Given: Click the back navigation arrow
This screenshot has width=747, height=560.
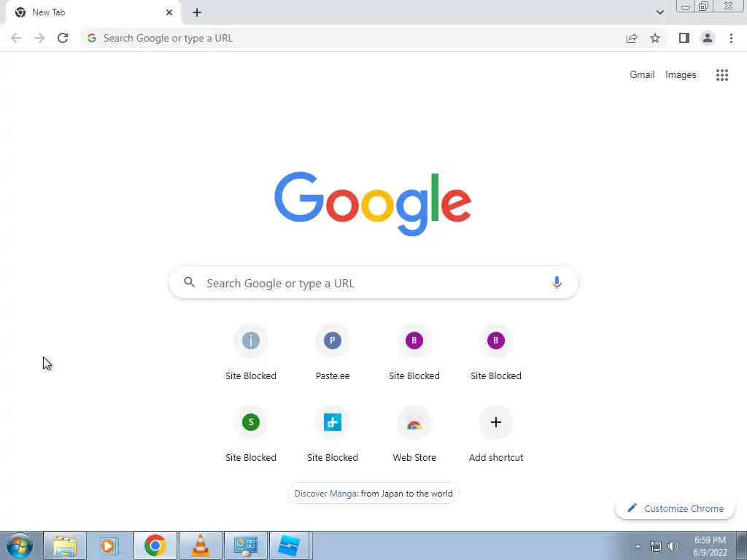Looking at the screenshot, I should coord(16,38).
